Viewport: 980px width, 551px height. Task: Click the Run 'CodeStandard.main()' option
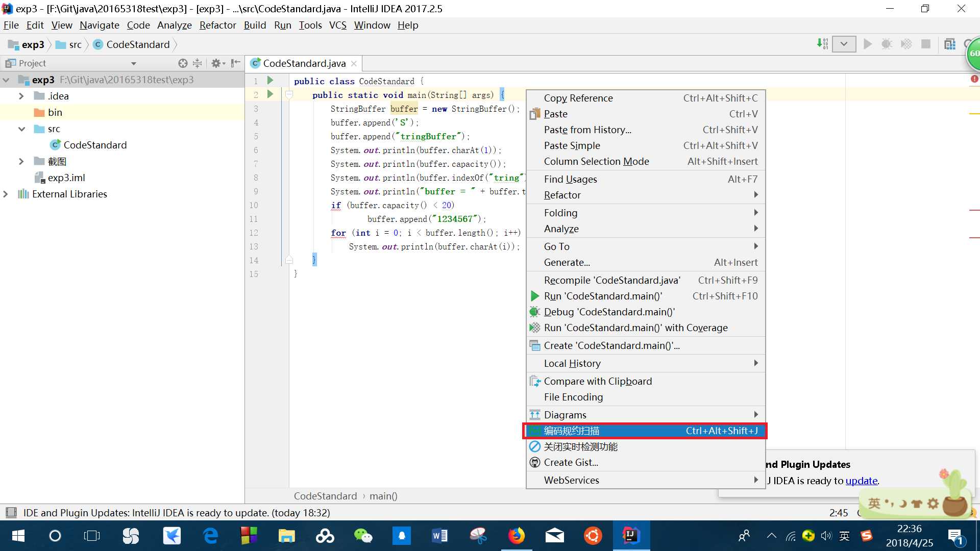coord(603,296)
